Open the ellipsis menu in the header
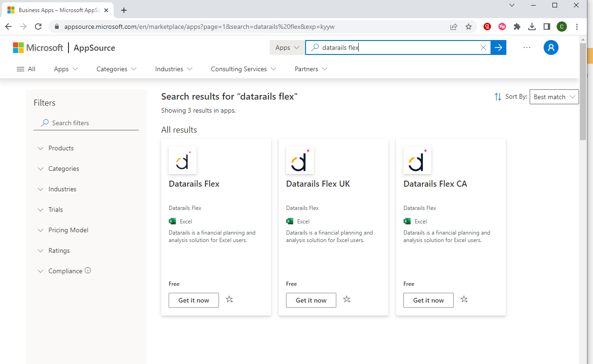 click(526, 47)
